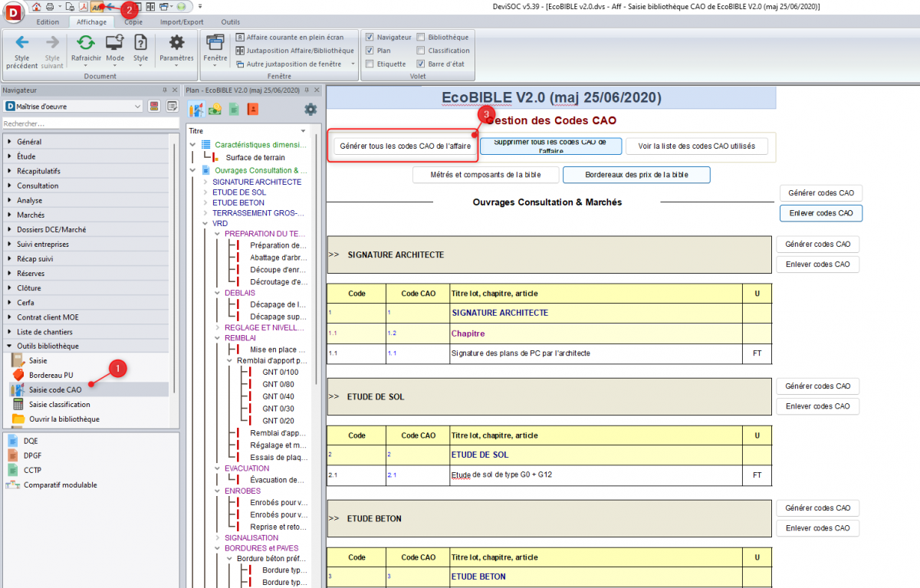Click the home icon in quick access toolbar
This screenshot has width=920, height=588.
[36, 6]
